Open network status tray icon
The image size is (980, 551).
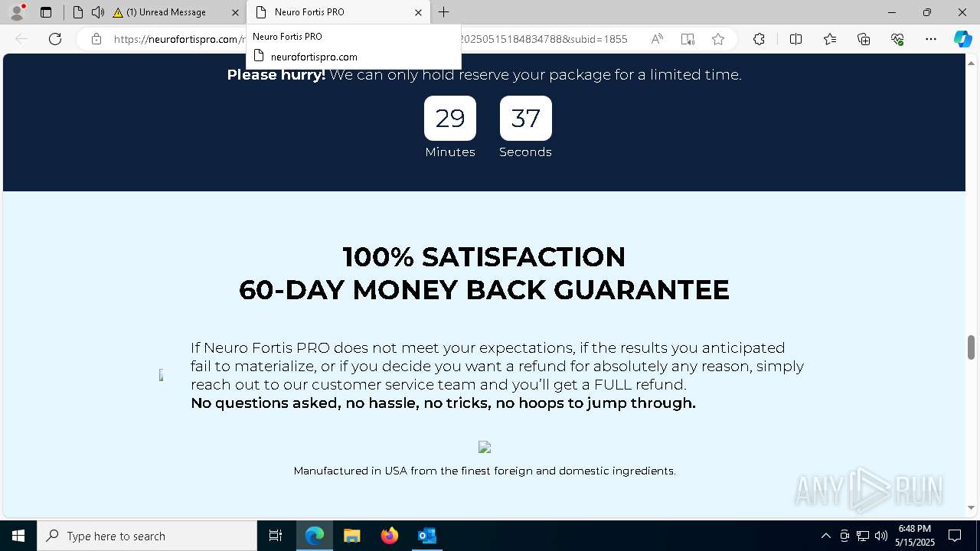click(x=863, y=536)
